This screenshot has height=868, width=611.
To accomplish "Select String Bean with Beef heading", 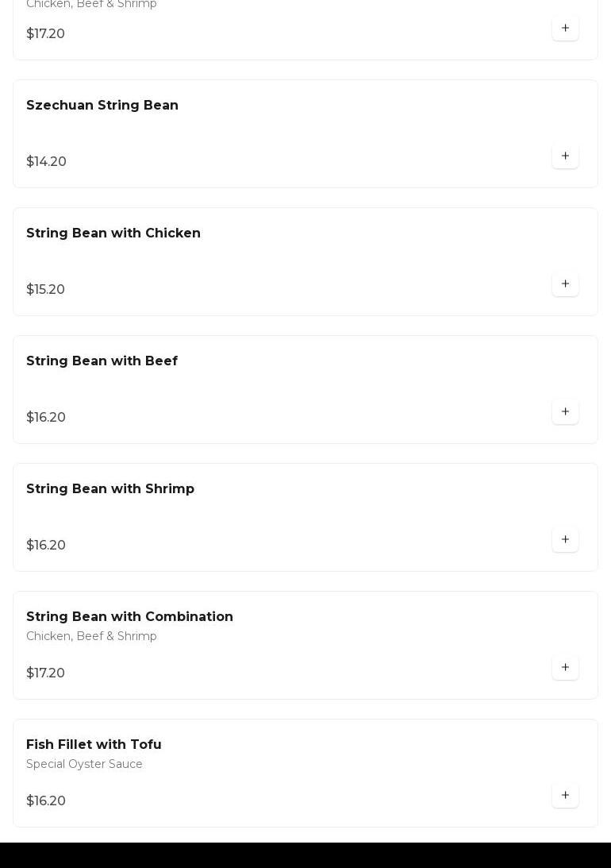I will pos(102,361).
